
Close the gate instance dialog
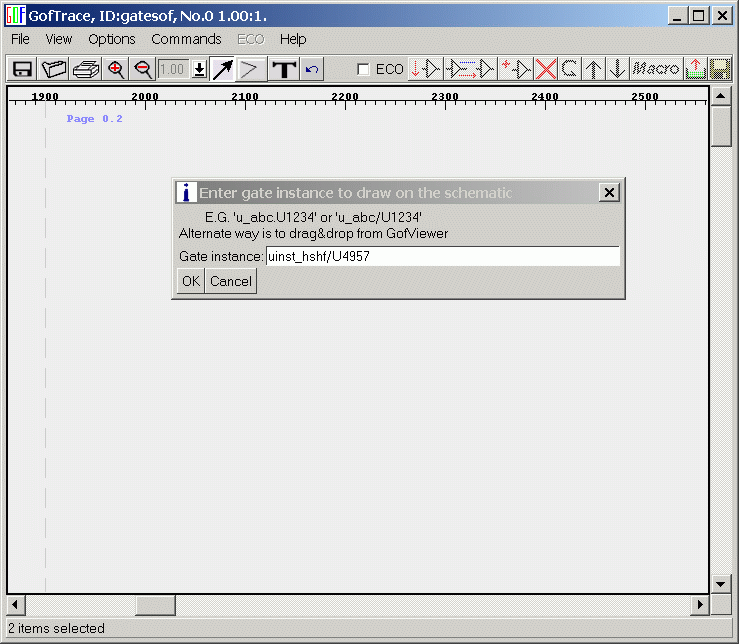(609, 193)
